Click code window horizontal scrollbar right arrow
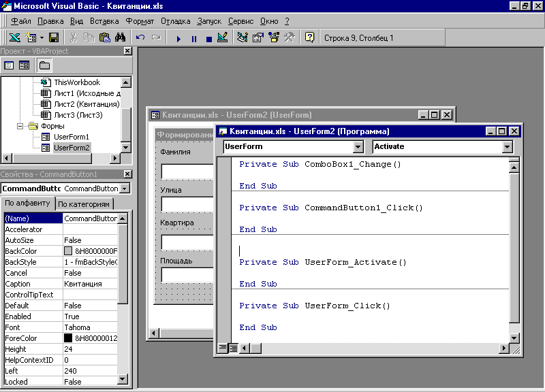The height and width of the screenshot is (392, 545). point(503,348)
